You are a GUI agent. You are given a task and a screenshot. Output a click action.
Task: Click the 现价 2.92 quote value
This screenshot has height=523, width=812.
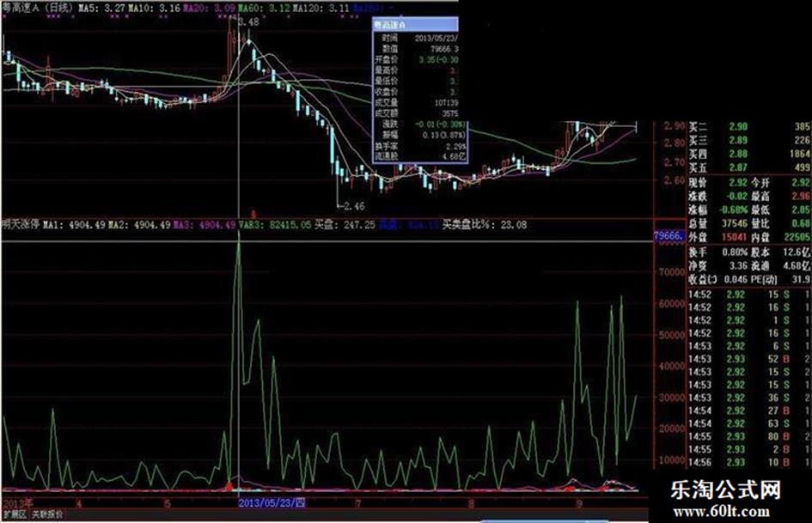738,183
